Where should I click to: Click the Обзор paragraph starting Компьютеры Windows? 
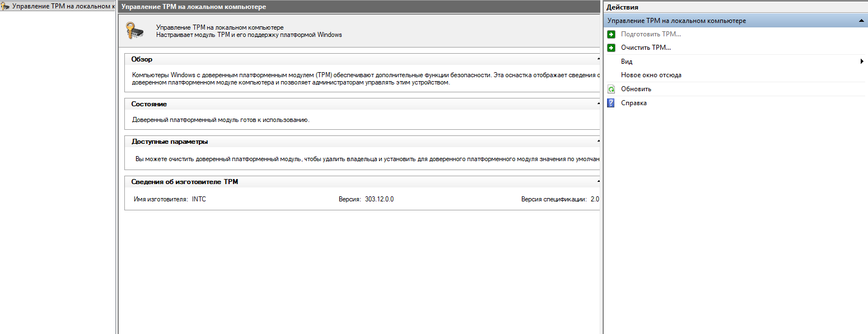click(366, 79)
